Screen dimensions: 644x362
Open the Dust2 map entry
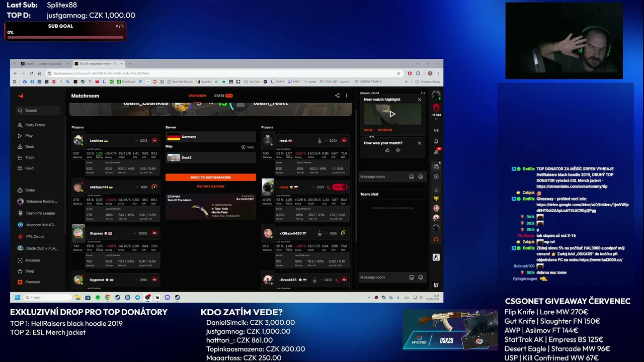(210, 157)
